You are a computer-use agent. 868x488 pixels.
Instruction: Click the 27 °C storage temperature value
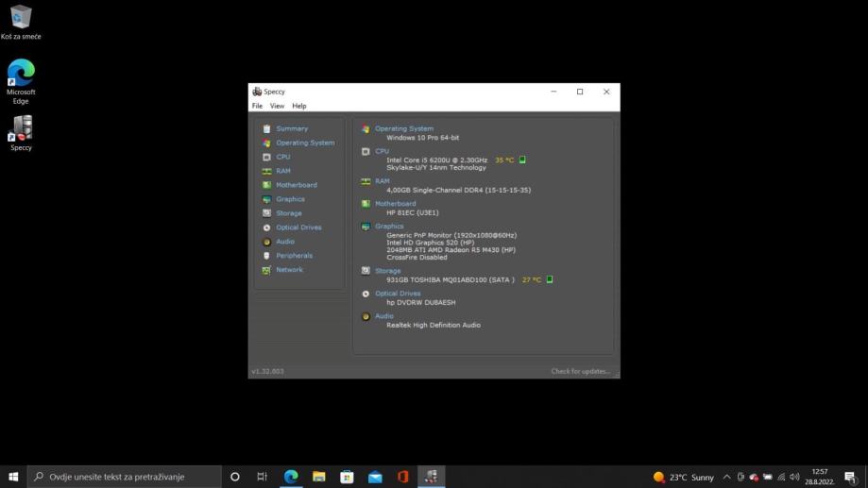(532, 280)
